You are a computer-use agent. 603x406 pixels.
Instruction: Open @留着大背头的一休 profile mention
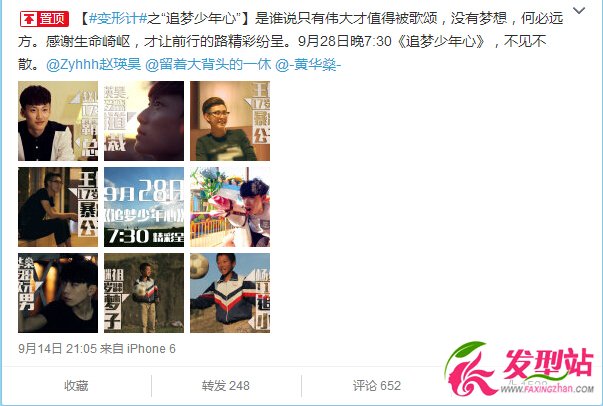pos(208,65)
